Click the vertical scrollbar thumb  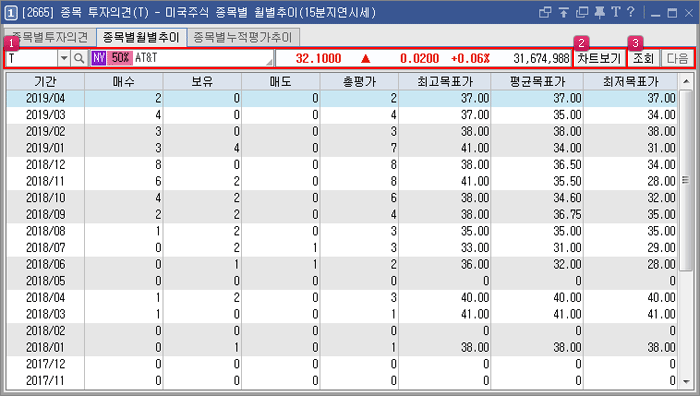686,180
